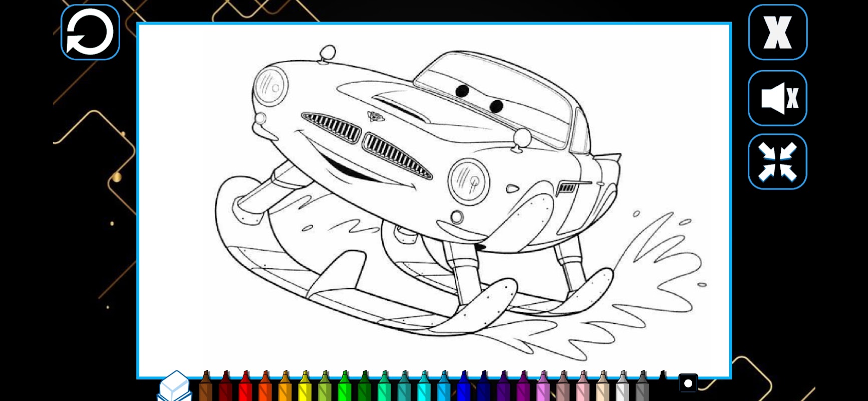Click the shrink arrows icon to exit fullscreen
The image size is (868, 401).
tap(777, 161)
